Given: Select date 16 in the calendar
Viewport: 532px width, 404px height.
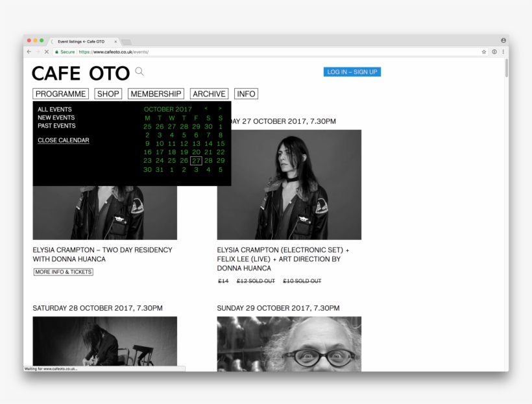Looking at the screenshot, I should coord(147,152).
